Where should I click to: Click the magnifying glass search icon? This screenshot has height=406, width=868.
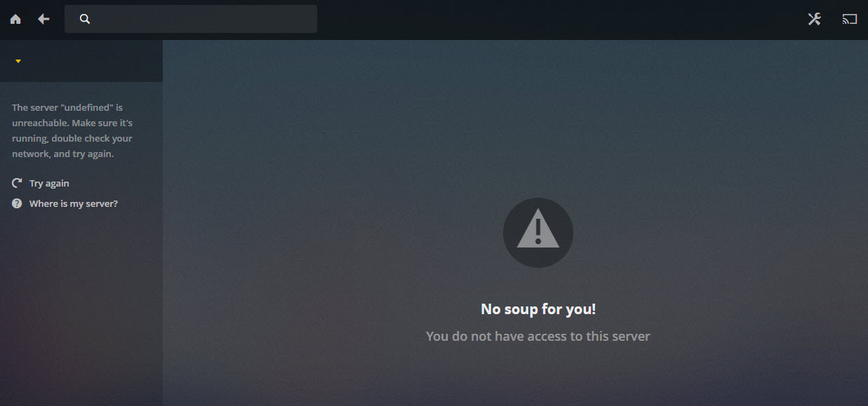point(85,19)
